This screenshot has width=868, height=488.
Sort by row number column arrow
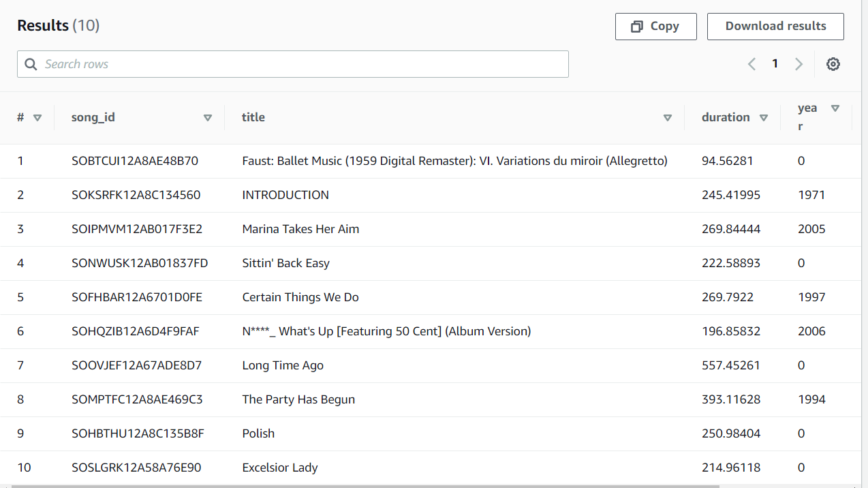pyautogui.click(x=37, y=117)
